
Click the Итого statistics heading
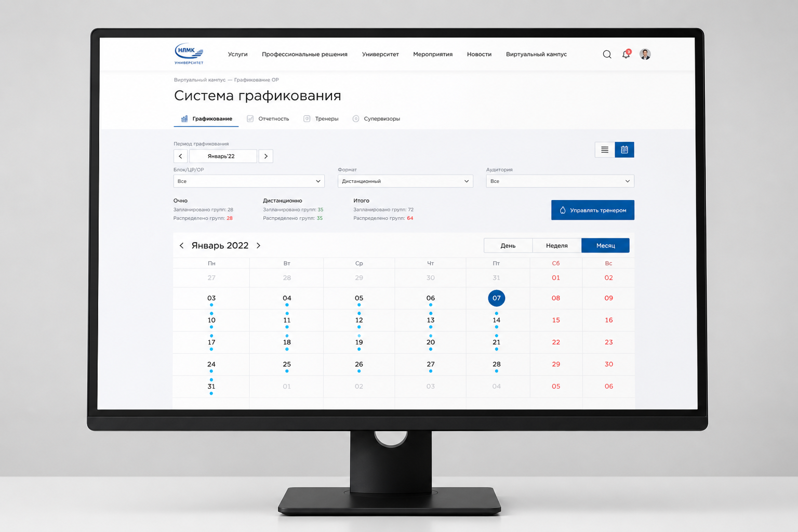361,201
